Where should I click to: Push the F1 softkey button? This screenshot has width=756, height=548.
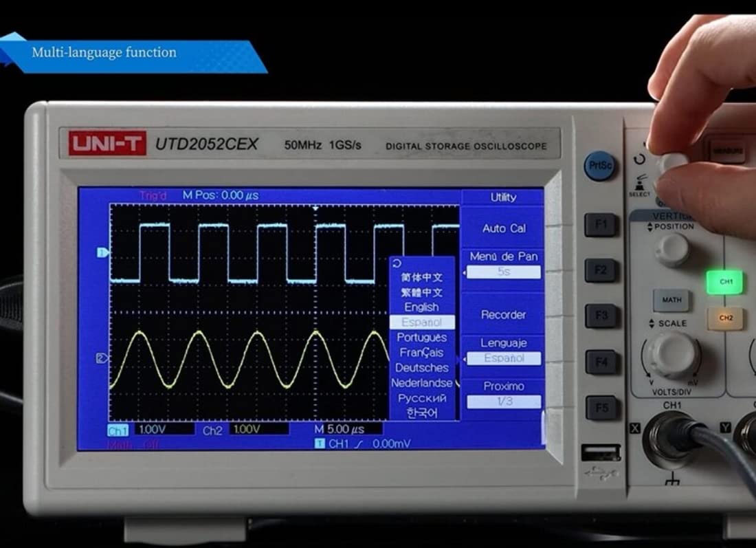click(601, 225)
